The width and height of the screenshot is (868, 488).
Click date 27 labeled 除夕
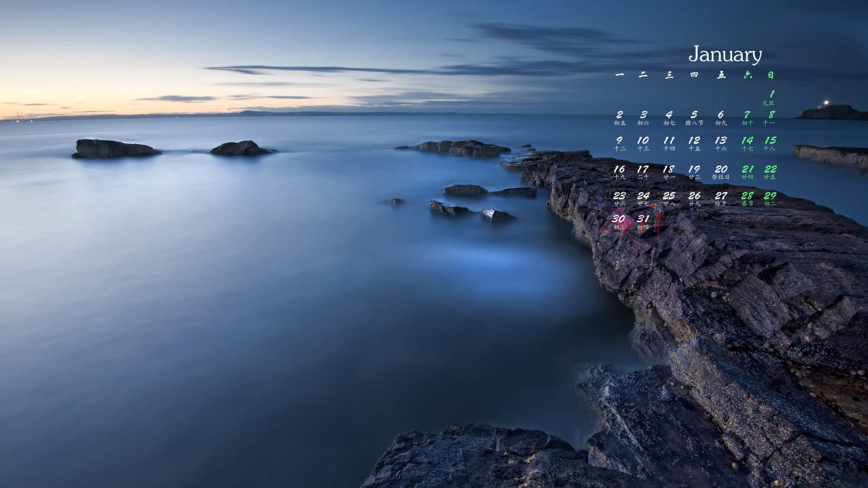(x=721, y=199)
